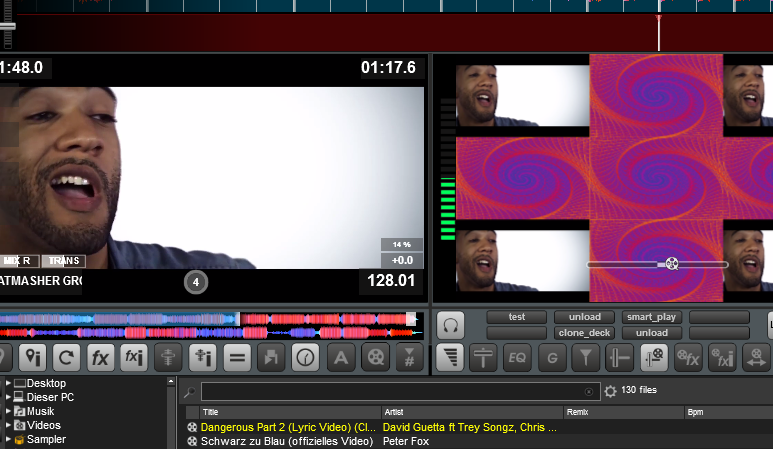Click the video transition arrows icon
This screenshot has width=773, height=449.
click(756, 357)
